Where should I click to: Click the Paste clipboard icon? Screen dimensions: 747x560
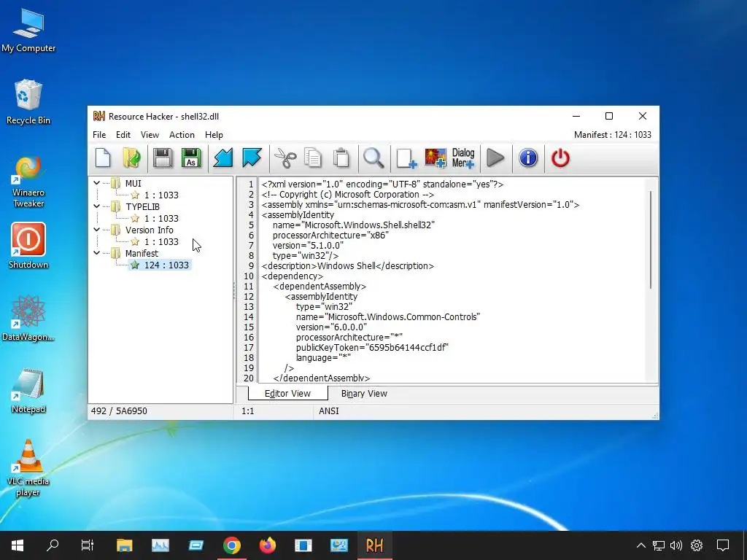click(341, 158)
